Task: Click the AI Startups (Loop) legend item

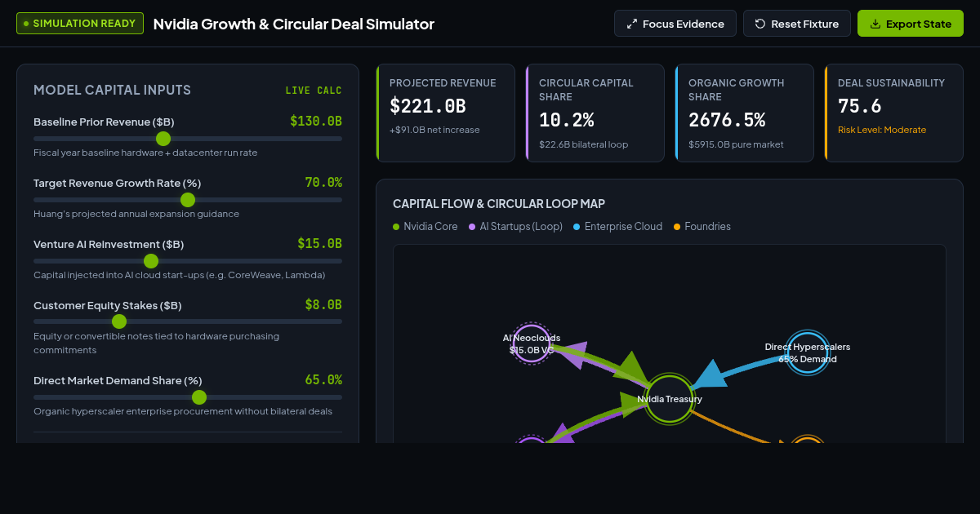Action: (x=515, y=226)
